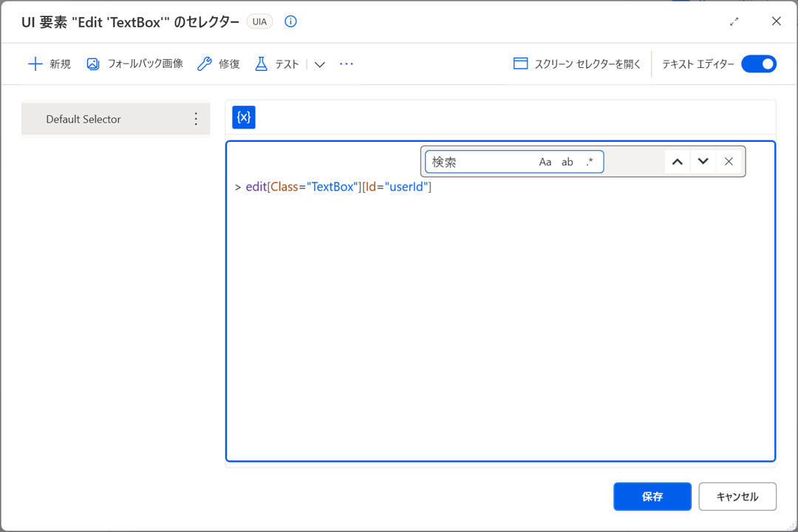Click the 新規 (new) plus button
The image size is (798, 532).
pyautogui.click(x=50, y=64)
